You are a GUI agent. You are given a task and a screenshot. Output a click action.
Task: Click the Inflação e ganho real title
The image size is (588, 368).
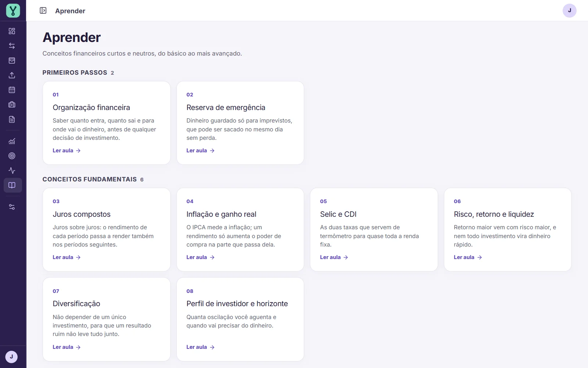coord(221,214)
